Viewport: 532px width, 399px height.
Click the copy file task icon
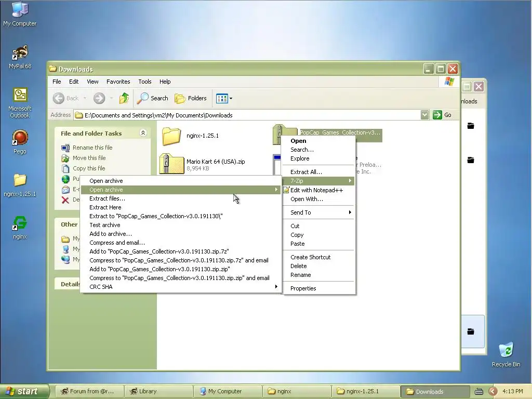[65, 169]
